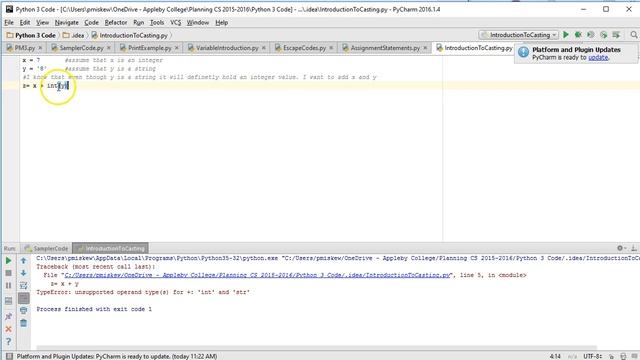Close the VariableIntroduction.py tab

264,48
